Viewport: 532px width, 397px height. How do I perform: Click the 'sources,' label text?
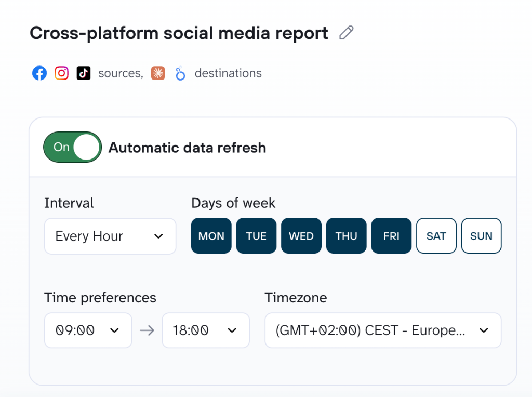[121, 73]
